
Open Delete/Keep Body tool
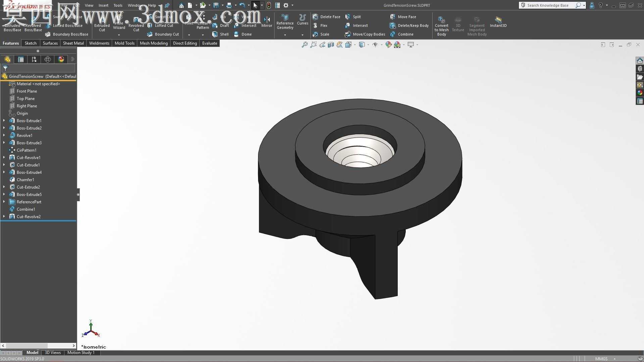409,25
